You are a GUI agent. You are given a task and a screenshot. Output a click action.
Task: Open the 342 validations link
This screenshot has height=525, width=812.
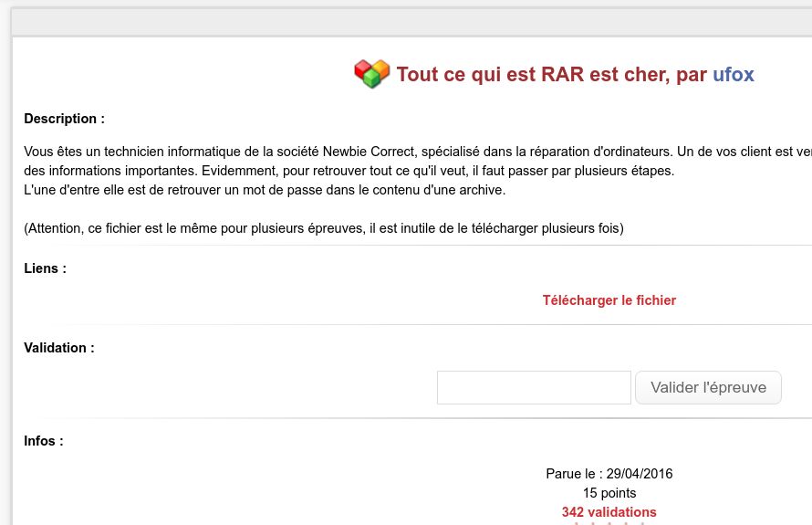pos(609,512)
